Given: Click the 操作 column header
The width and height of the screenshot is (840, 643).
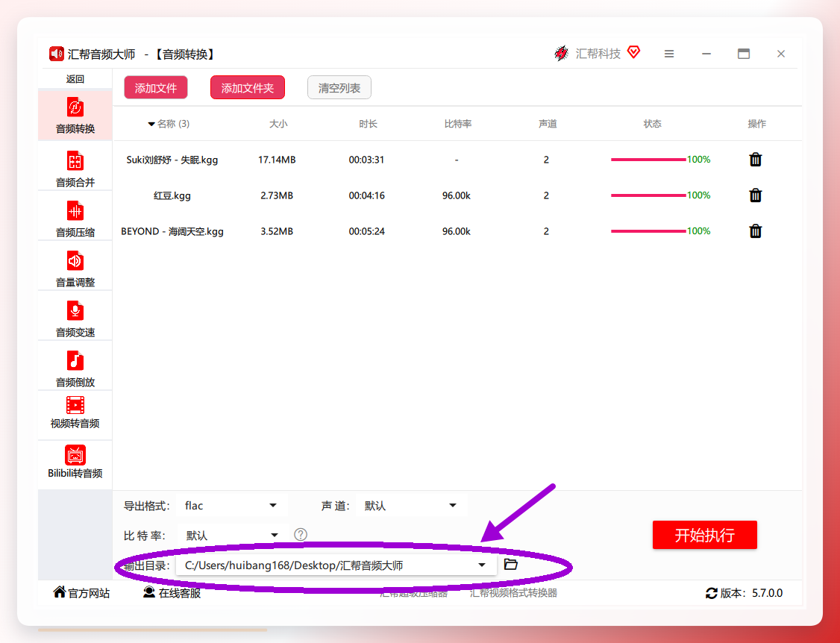Looking at the screenshot, I should pyautogui.click(x=756, y=124).
